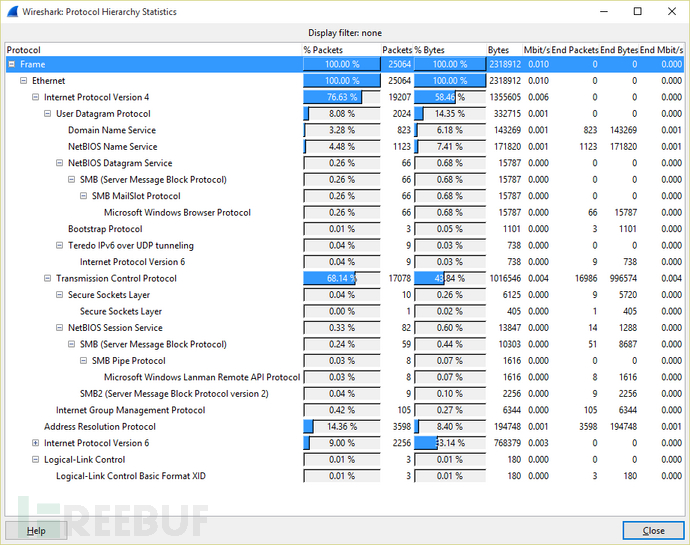
Task: Collapse NetBIOS Datagram Service node
Action: (59, 163)
